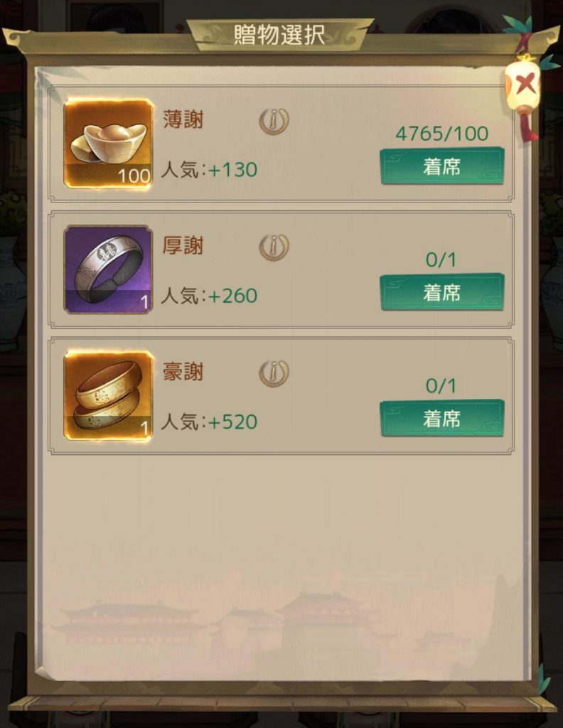The width and height of the screenshot is (563, 728).
Task: Click the 0/1 counter for 厚謝
Action: point(441,260)
